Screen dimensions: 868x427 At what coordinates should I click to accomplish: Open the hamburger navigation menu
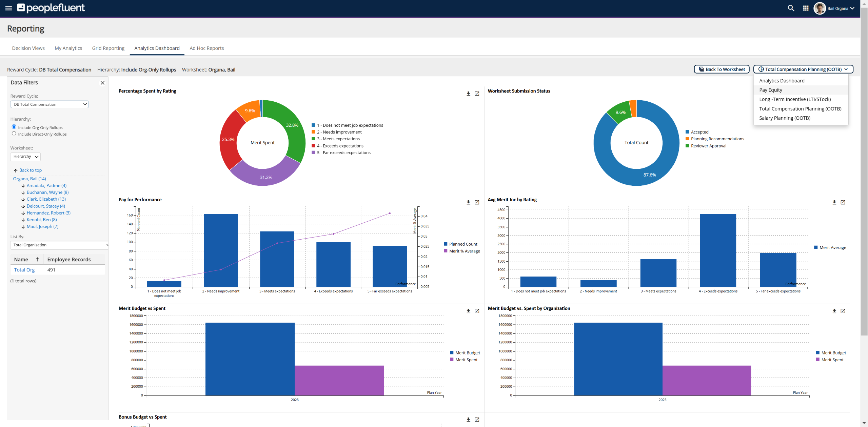pos(8,8)
